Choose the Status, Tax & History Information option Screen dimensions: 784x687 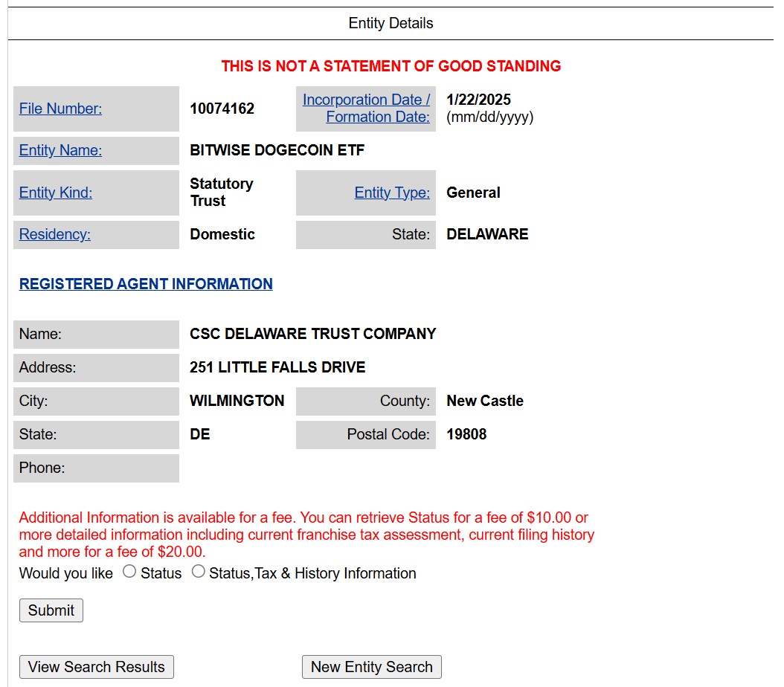pyautogui.click(x=198, y=572)
